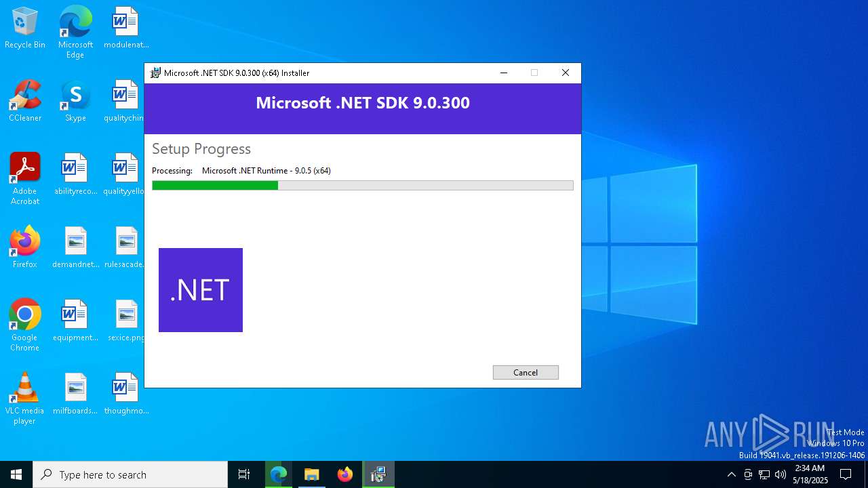Open Firefox from the taskbar
The height and width of the screenshot is (488, 868).
click(344, 474)
